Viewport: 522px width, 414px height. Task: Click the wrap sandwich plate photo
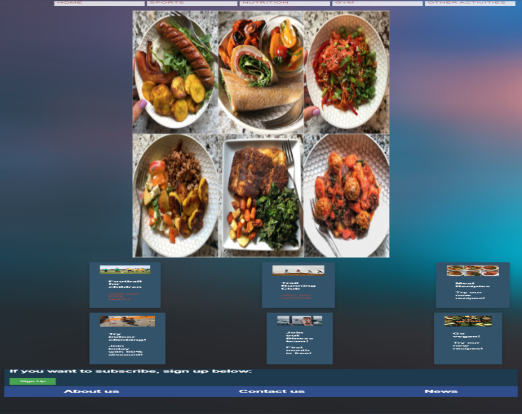click(x=261, y=72)
